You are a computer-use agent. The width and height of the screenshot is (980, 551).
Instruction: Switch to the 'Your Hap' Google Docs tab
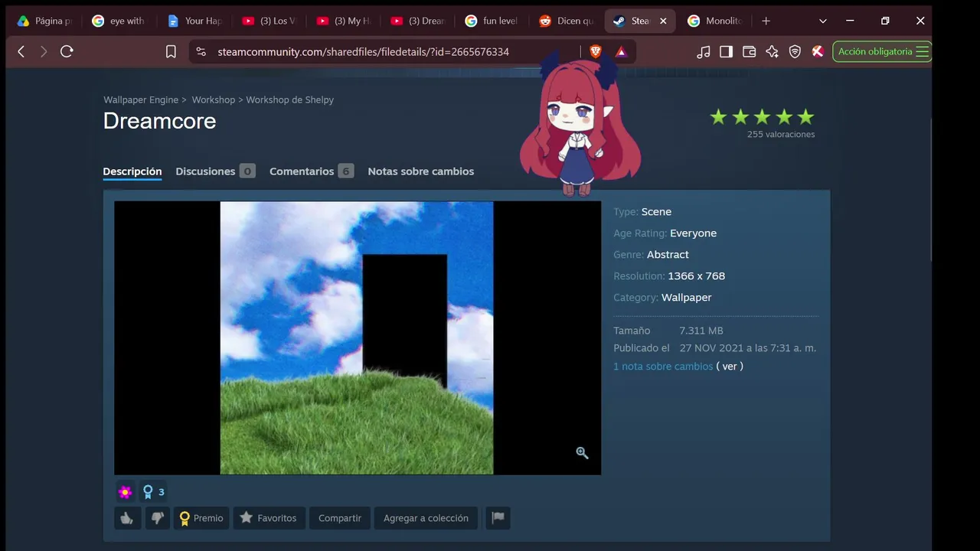pos(195,21)
